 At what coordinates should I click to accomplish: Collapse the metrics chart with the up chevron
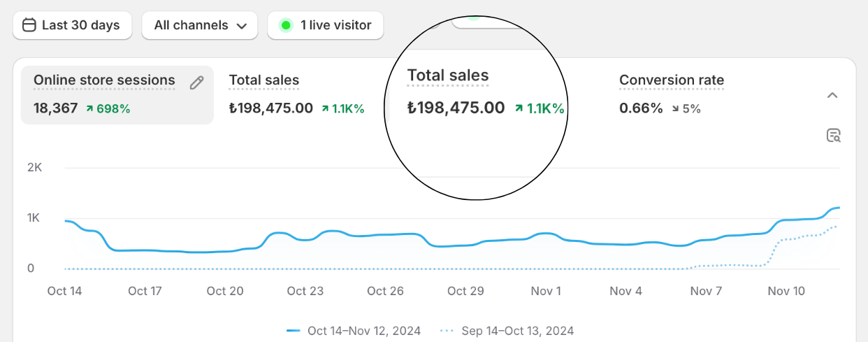(832, 95)
